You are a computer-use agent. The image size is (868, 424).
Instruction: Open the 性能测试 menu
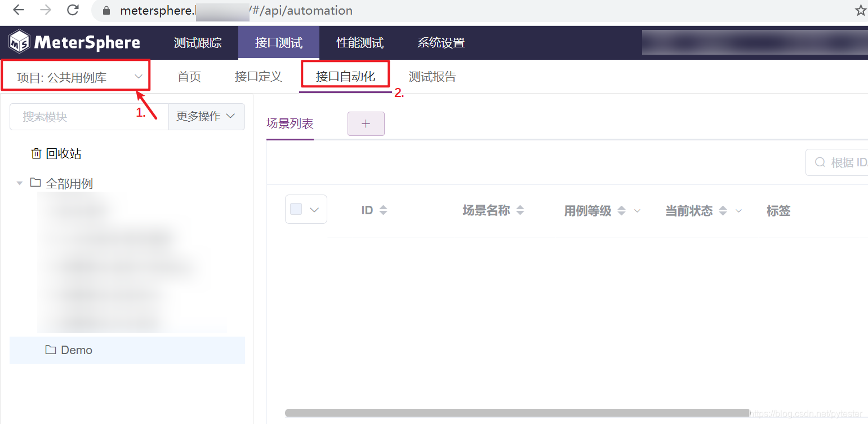359,43
